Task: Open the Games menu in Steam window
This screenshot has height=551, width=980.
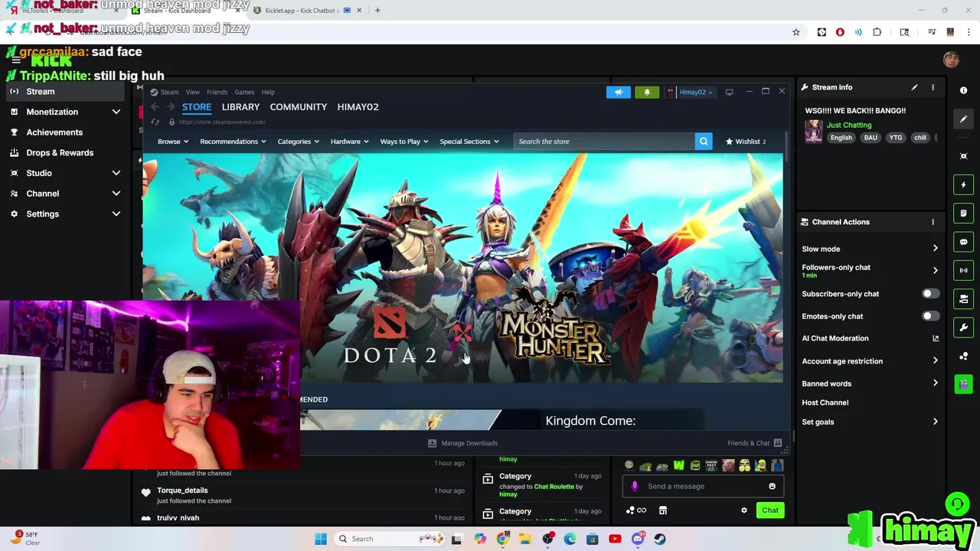Action: [x=244, y=92]
